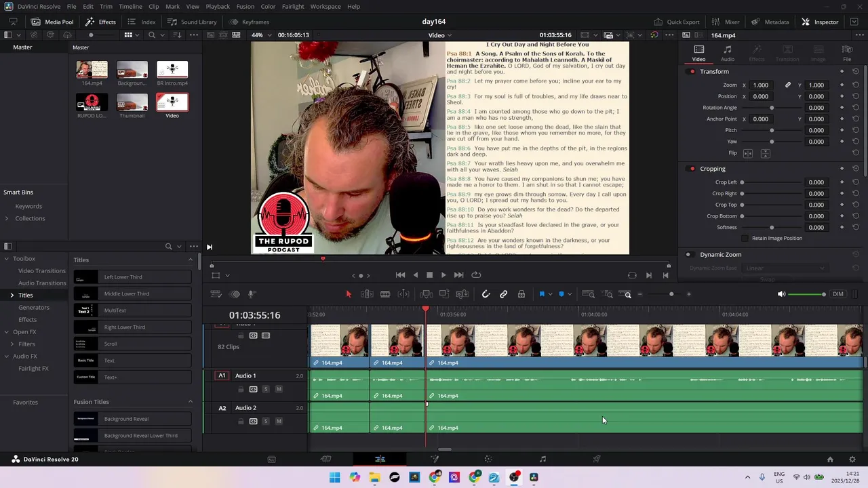This screenshot has width=868, height=488.
Task: Open the Mixer panel
Action: coord(726,22)
